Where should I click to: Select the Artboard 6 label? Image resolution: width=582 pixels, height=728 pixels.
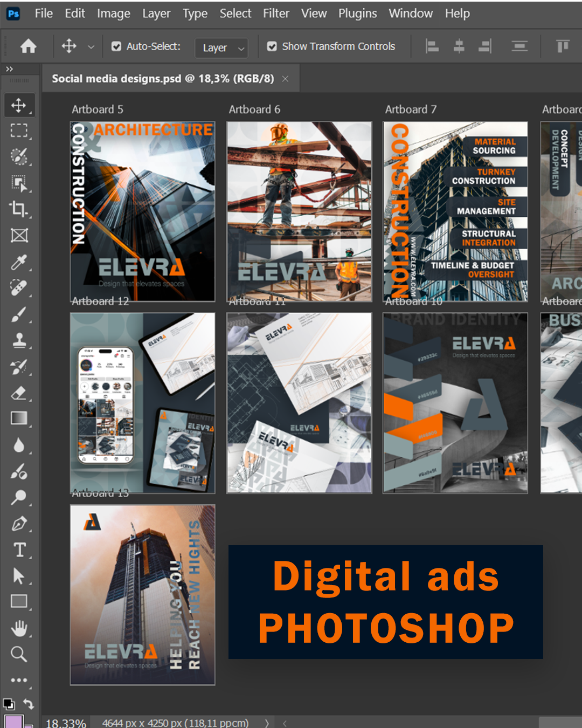pyautogui.click(x=254, y=109)
